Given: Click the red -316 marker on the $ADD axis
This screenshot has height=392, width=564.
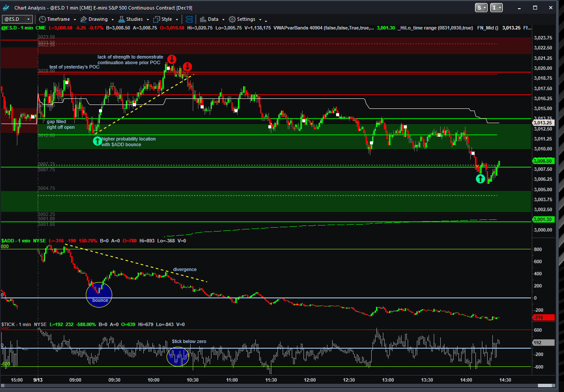Looking at the screenshot, I should 543,317.
